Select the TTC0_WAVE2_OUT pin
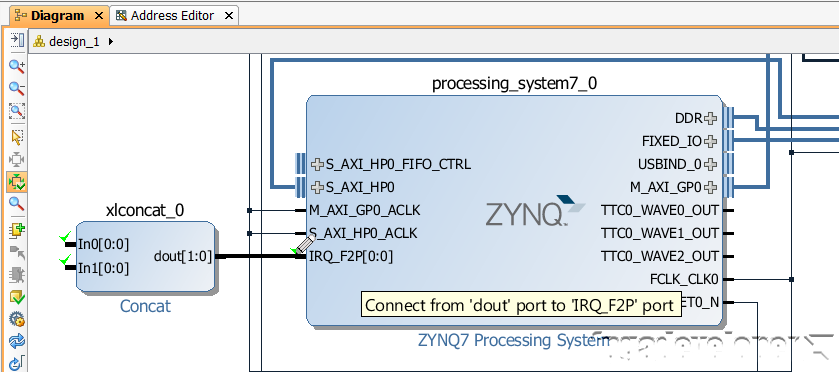Viewport: 839px width, 372px height. 660,256
